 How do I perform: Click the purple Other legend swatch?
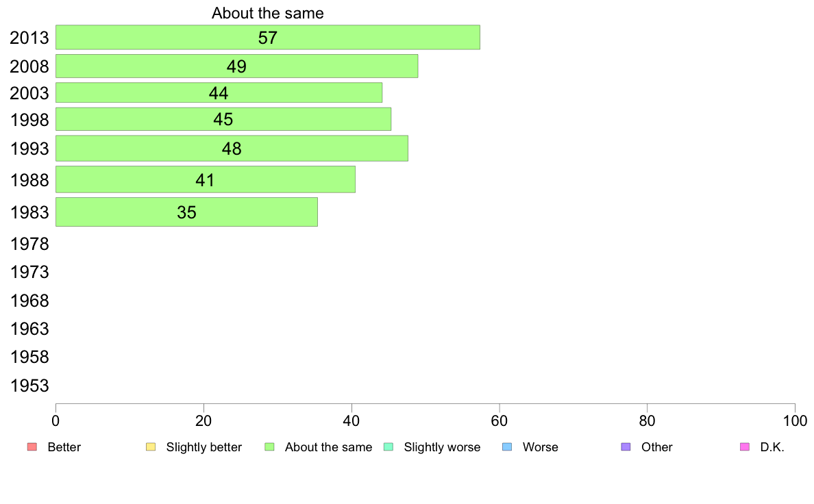click(x=626, y=447)
